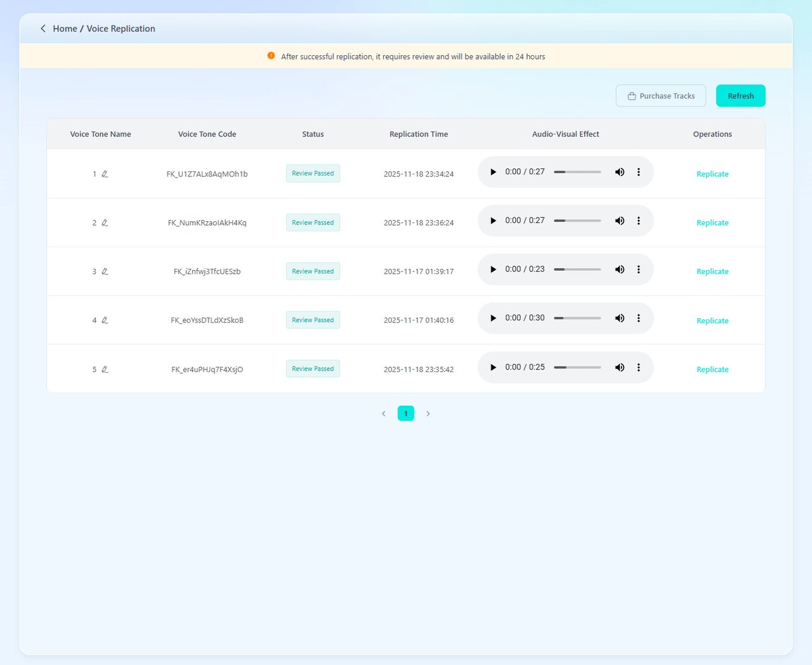
Task: Mute the audio player in row 2
Action: (620, 221)
